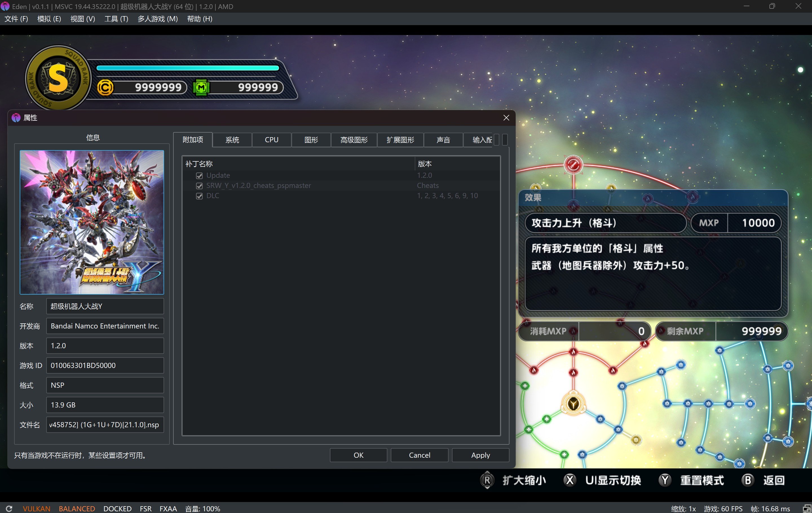Select the large red node atop the skill map
812x513 pixels.
pyautogui.click(x=573, y=165)
